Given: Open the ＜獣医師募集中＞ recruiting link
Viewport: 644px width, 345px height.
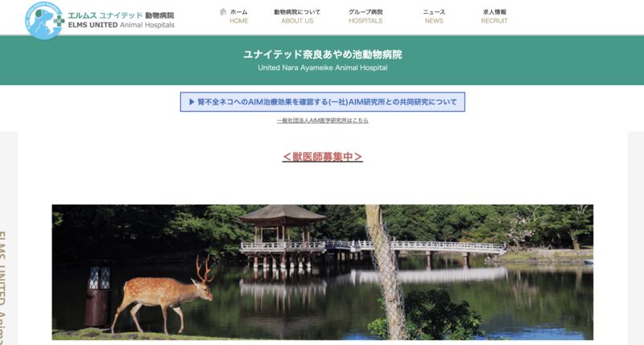Looking at the screenshot, I should 323,157.
